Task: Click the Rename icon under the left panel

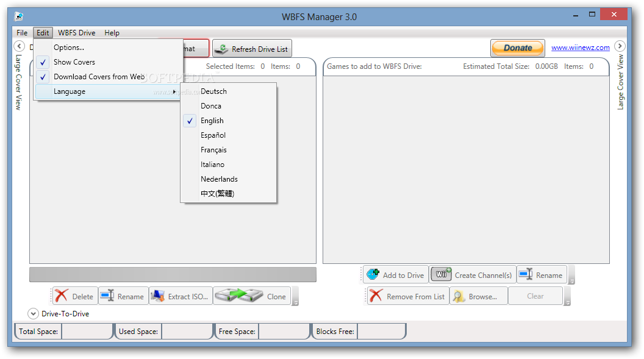Action: click(x=107, y=296)
